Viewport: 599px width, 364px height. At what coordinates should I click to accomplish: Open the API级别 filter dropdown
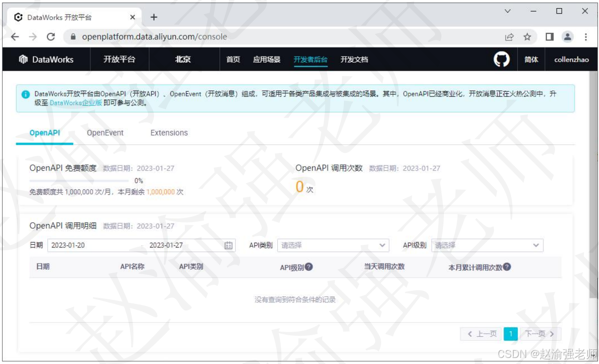487,245
